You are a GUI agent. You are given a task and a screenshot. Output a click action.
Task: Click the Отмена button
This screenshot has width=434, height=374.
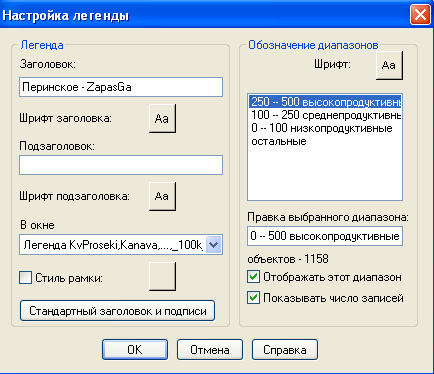210,349
